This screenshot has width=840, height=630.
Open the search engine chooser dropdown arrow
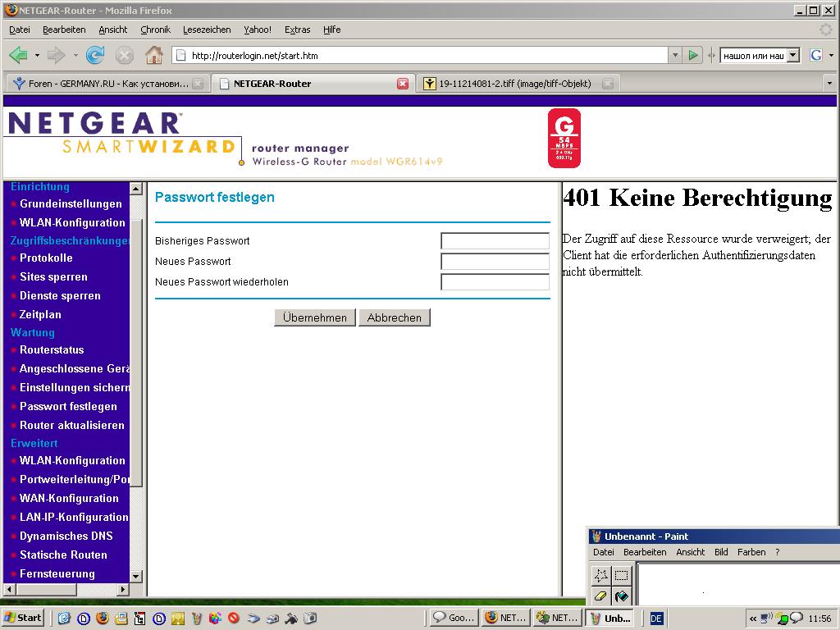click(x=831, y=55)
